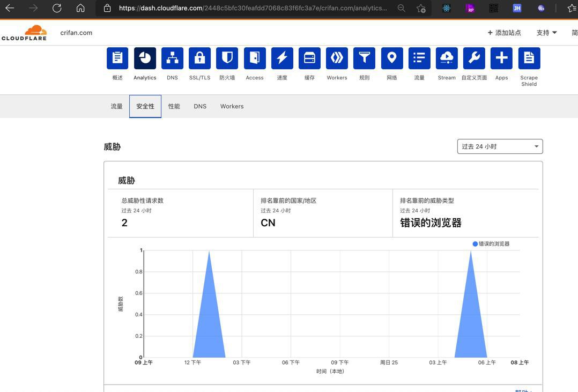Open the 流量 list icon
The image size is (578, 392).
click(x=419, y=58)
